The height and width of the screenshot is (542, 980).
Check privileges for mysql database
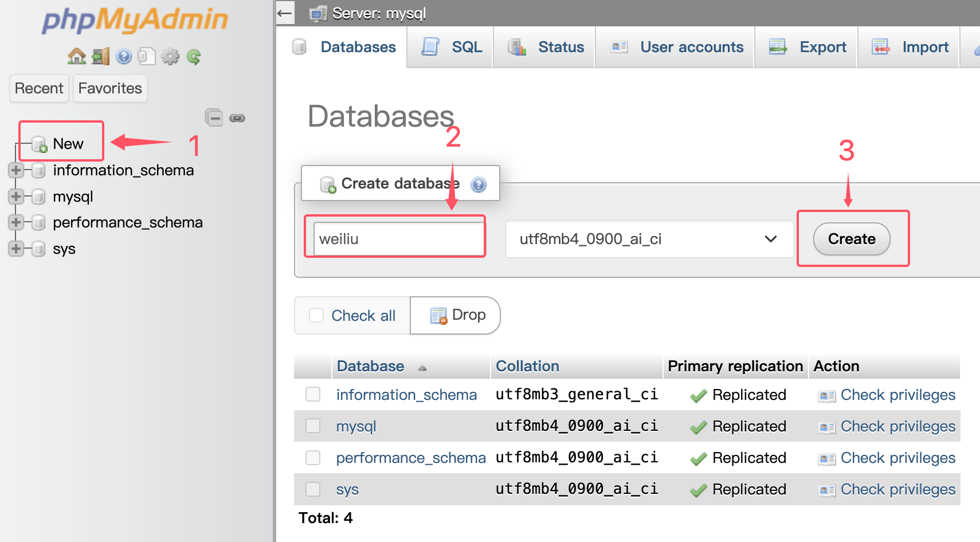pos(898,426)
